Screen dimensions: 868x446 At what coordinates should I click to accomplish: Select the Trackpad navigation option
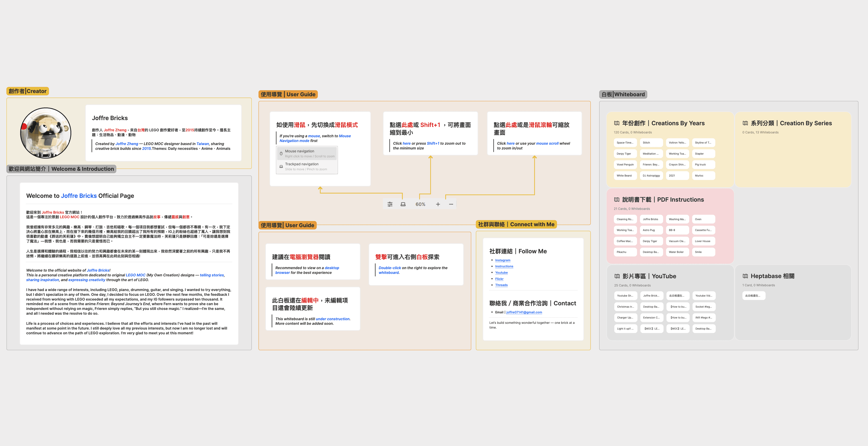tap(307, 166)
